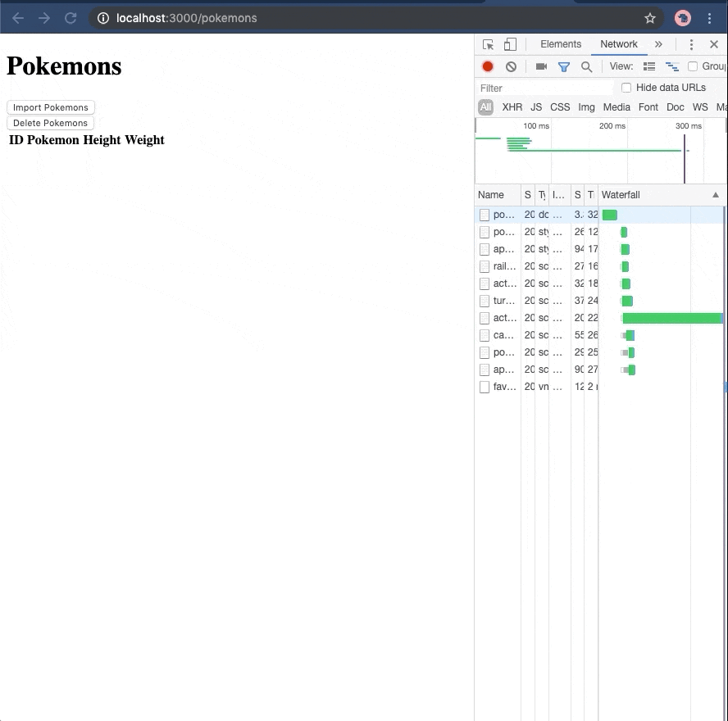Select the first po... document request row

pos(599,215)
